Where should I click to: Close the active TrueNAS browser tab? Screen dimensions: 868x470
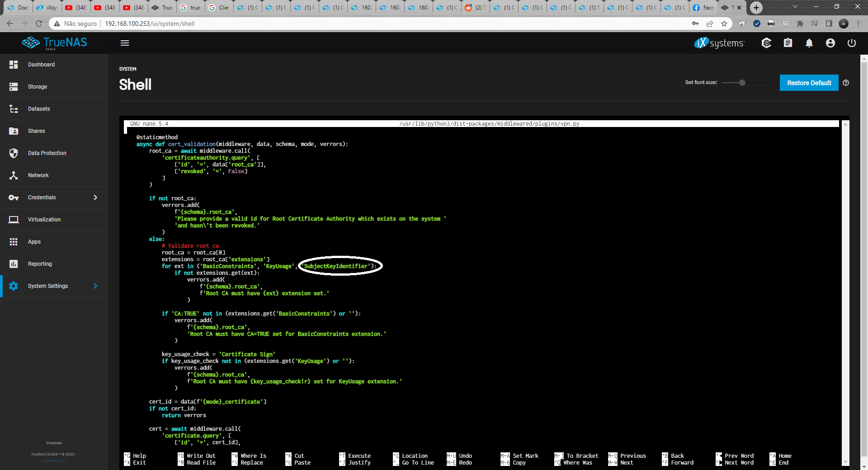point(739,8)
